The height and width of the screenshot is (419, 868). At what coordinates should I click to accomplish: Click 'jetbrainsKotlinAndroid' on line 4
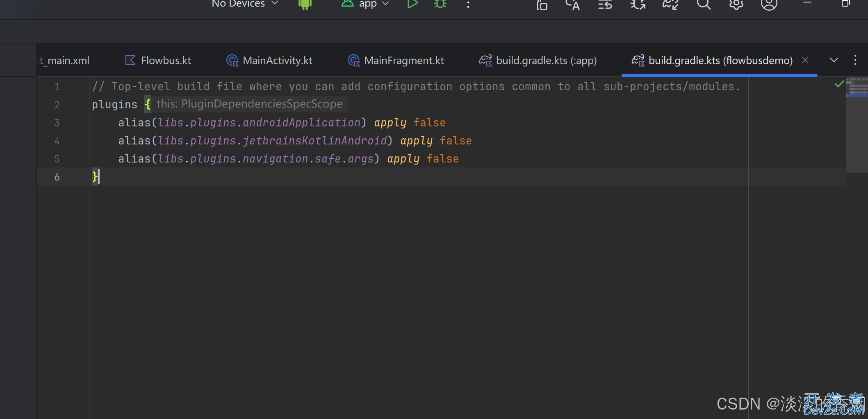pos(315,141)
